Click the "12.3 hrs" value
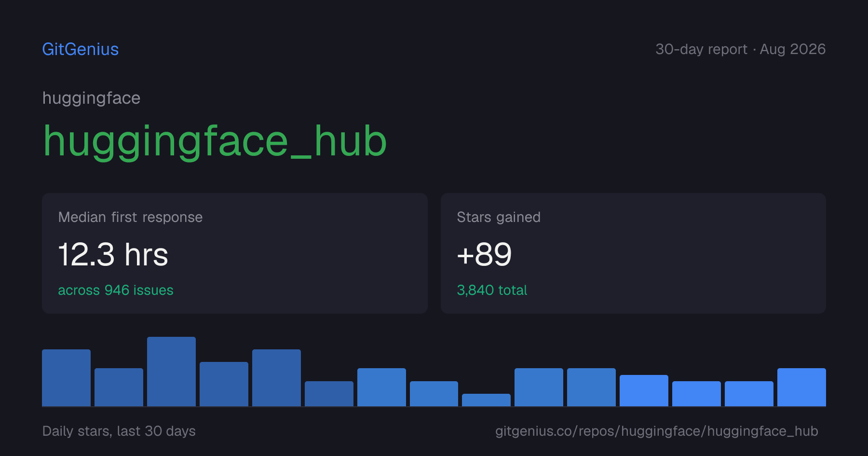The width and height of the screenshot is (868, 456). 113,254
